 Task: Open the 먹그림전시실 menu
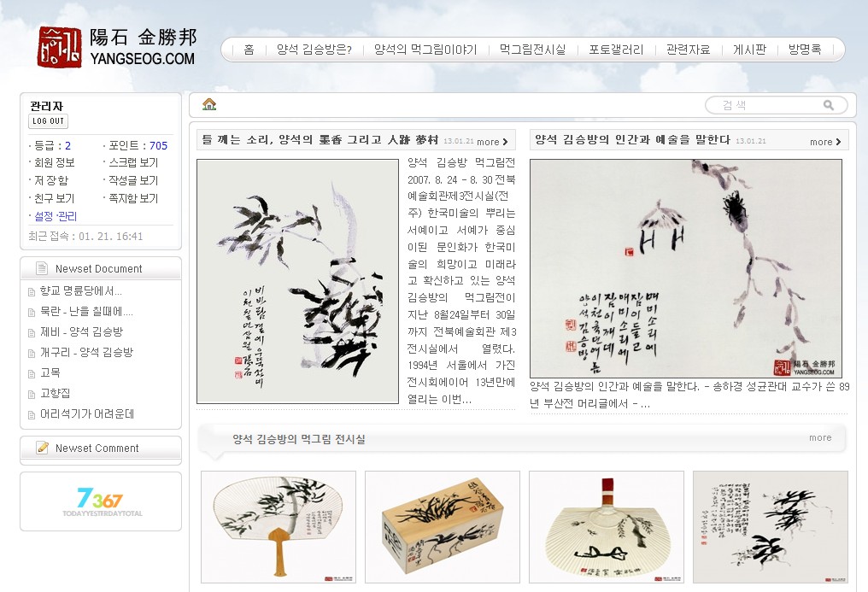tap(532, 50)
